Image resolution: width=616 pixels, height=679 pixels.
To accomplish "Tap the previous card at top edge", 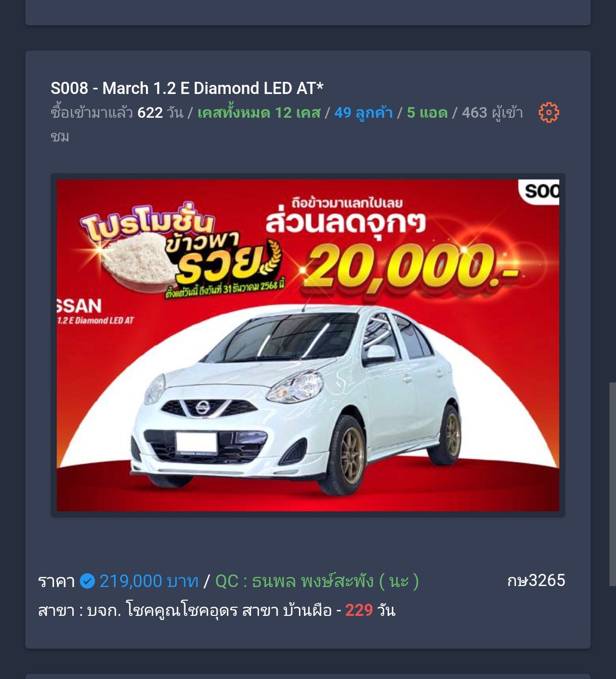I will 308,13.
